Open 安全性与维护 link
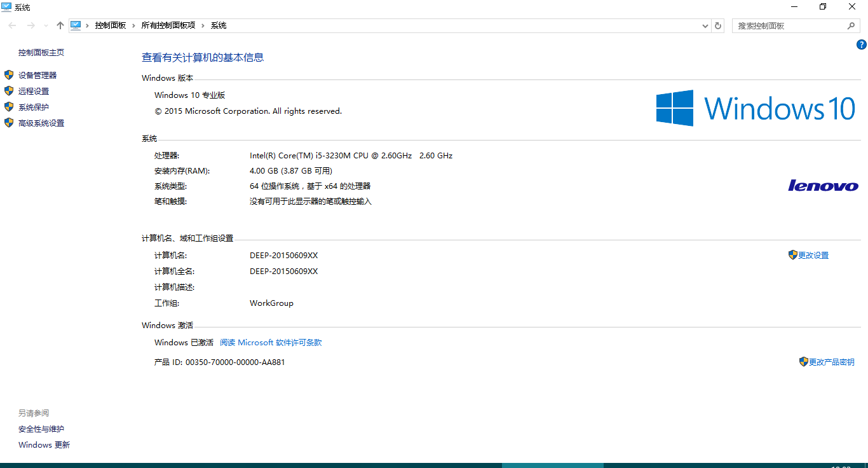Image resolution: width=868 pixels, height=468 pixels. pos(41,429)
